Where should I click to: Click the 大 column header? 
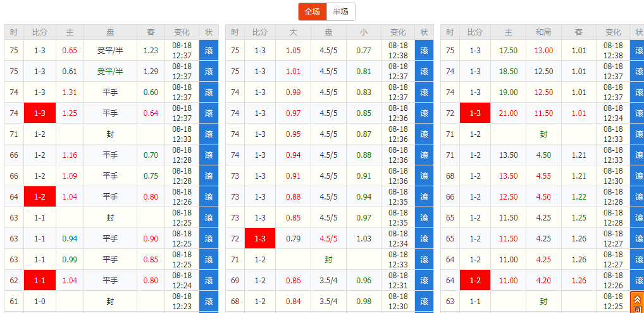[x=294, y=32]
